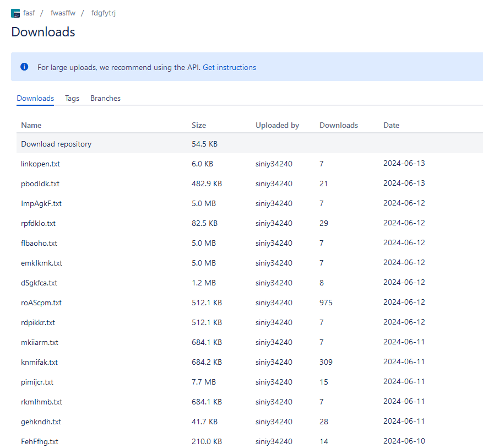
Task: Download the file emklkmk.txt
Action: (42, 263)
